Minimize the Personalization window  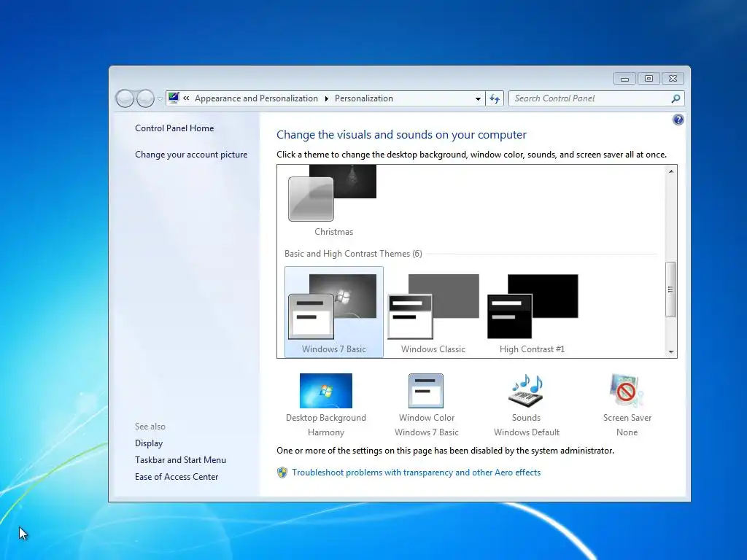point(624,79)
